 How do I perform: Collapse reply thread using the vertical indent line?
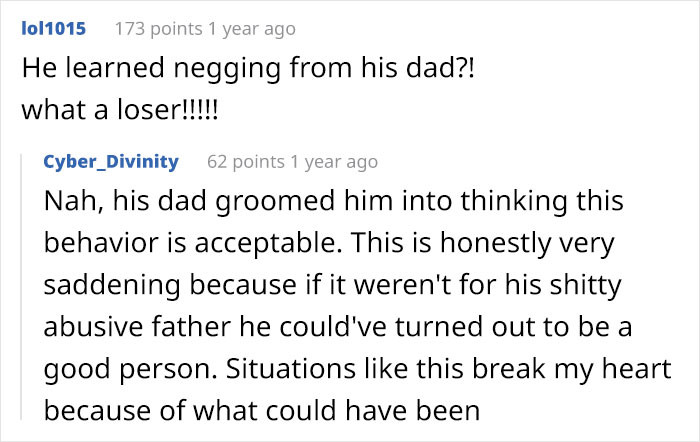(x=21, y=287)
